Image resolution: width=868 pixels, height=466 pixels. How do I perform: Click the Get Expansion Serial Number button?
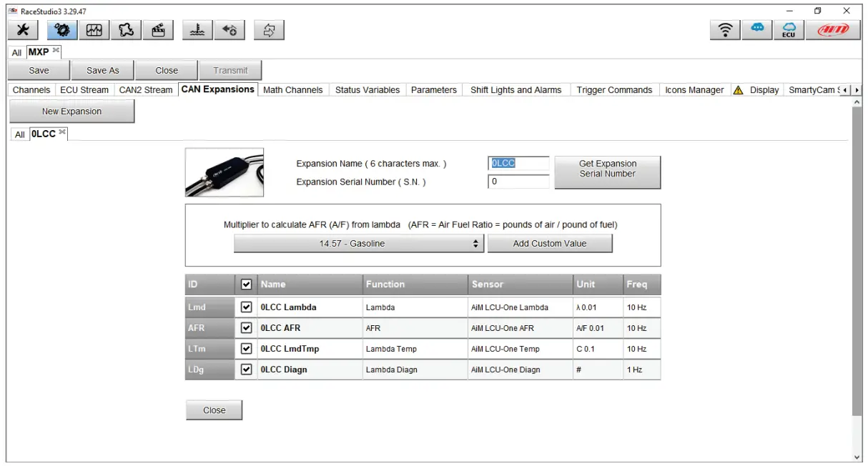click(x=607, y=172)
